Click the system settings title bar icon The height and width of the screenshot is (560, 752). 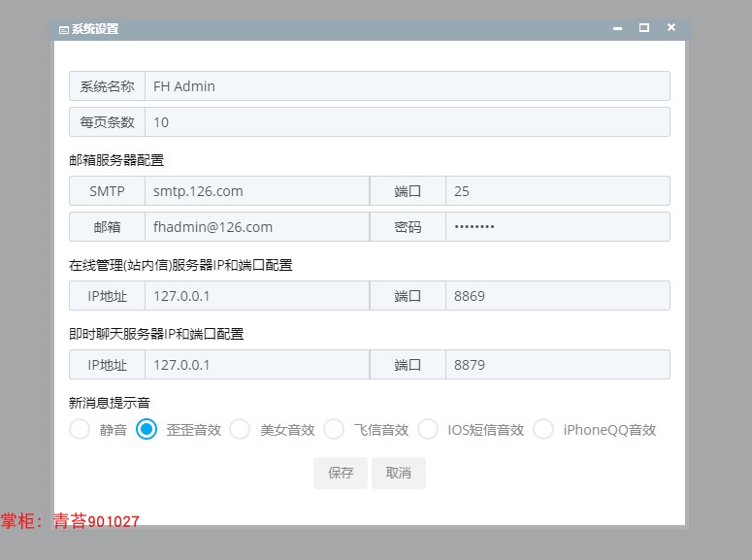coord(64,30)
